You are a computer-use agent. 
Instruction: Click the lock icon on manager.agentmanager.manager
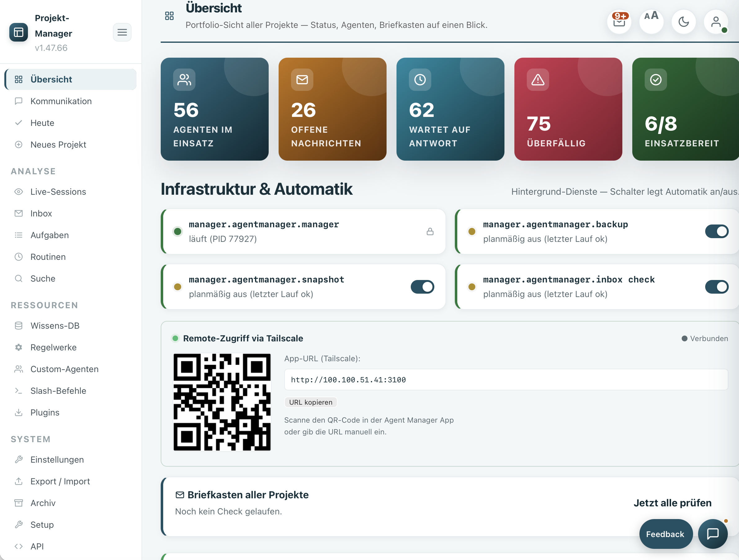pos(430,231)
